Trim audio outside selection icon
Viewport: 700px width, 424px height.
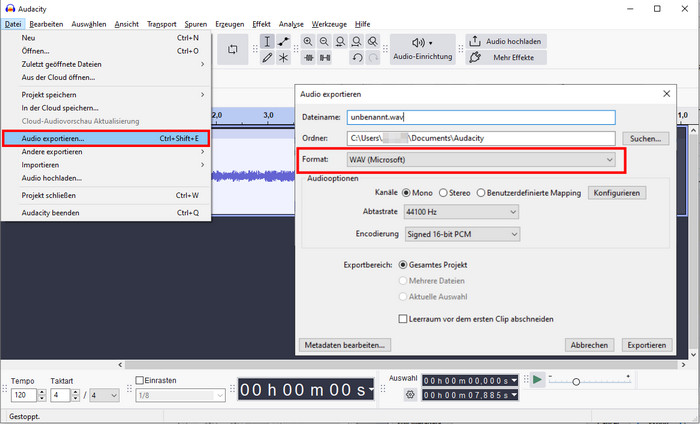pyautogui.click(x=308, y=58)
